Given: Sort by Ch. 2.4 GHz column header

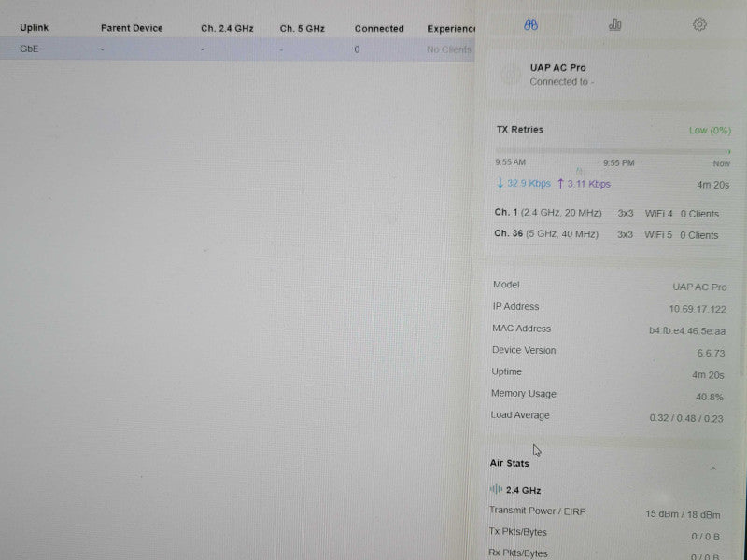Looking at the screenshot, I should click(227, 28).
